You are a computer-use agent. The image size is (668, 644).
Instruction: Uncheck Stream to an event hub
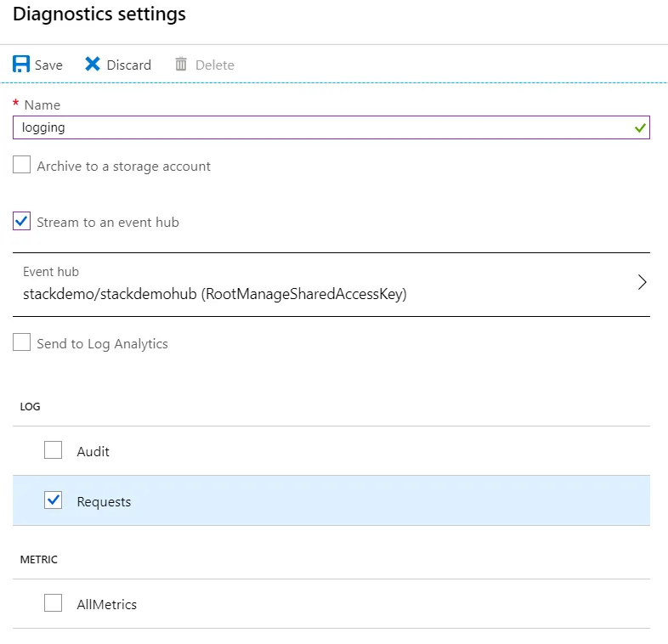tap(22, 222)
